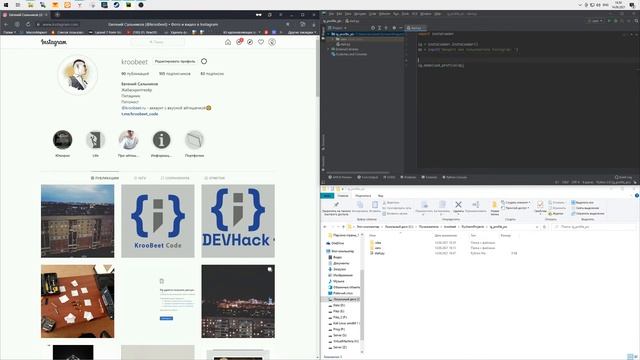
Task: Open the blue File tab in Explorer
Action: click(x=327, y=196)
